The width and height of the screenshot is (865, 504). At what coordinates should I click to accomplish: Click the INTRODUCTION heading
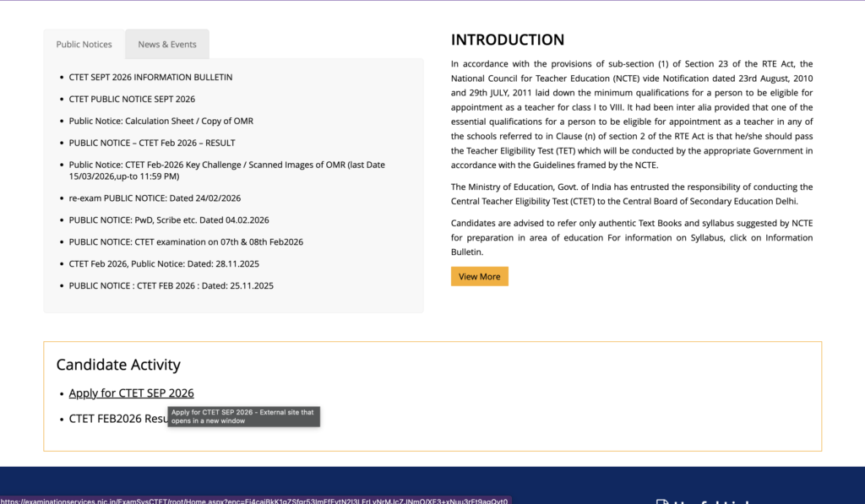[x=508, y=40]
